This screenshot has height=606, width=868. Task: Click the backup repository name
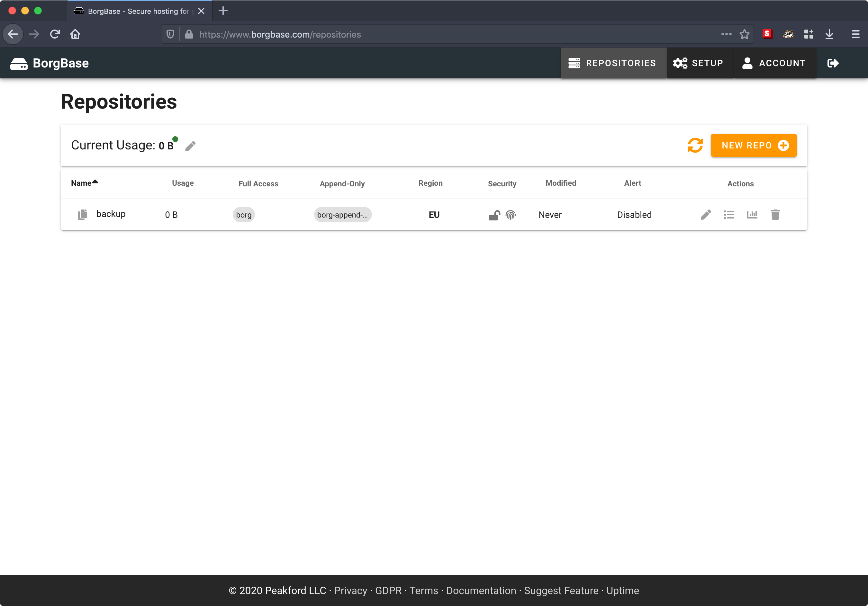tap(111, 214)
